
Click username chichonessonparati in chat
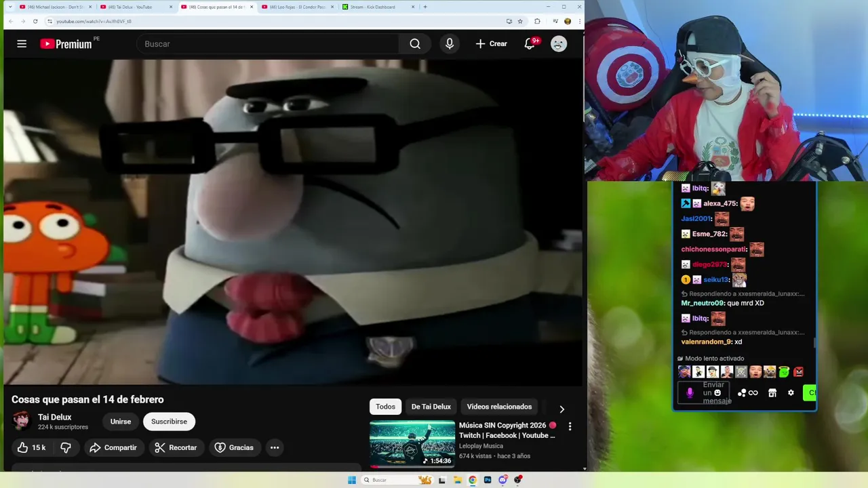pyautogui.click(x=713, y=249)
